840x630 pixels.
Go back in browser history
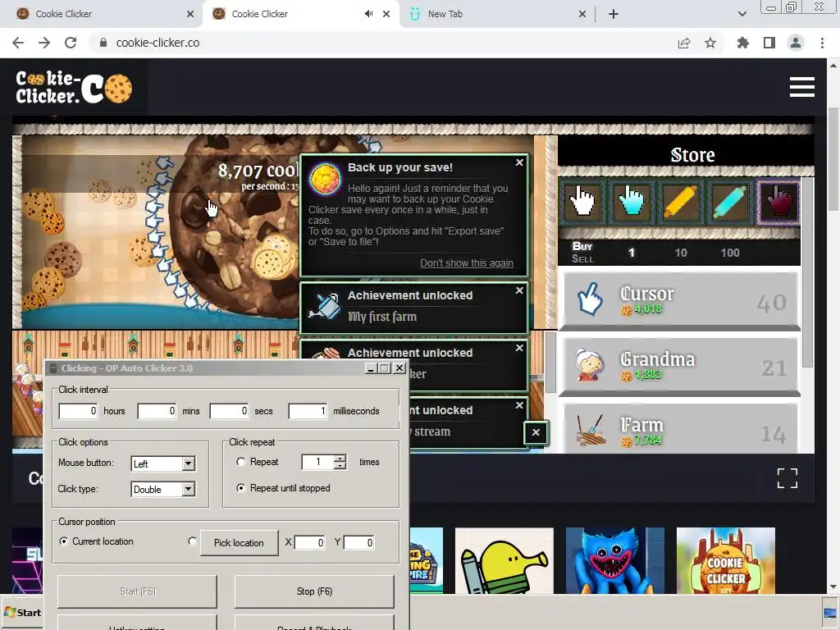(x=18, y=43)
